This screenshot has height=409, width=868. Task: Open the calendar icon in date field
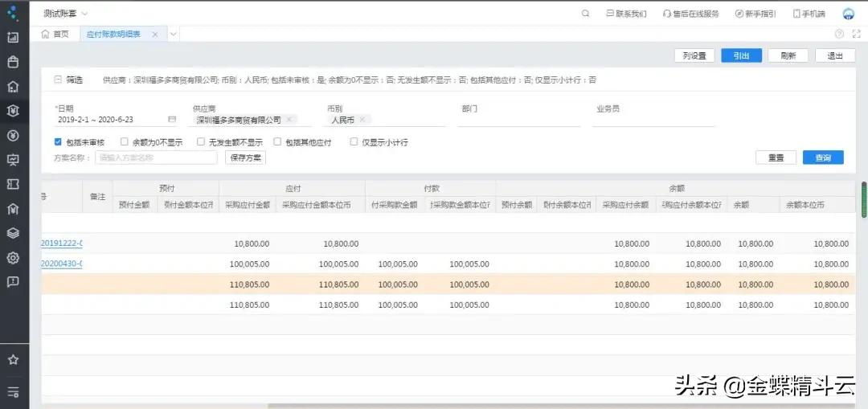pos(172,120)
